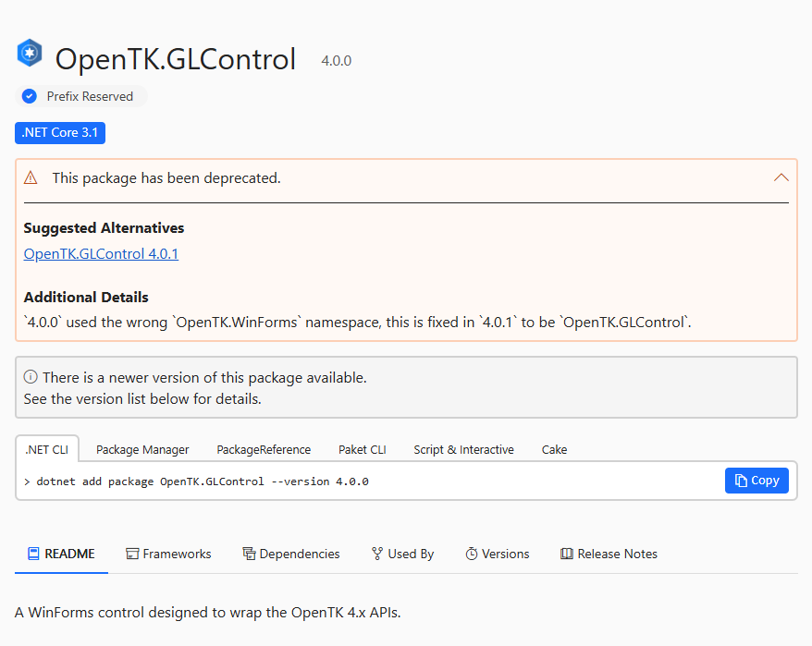
Task: Click the WinForms control README description
Action: click(x=208, y=613)
